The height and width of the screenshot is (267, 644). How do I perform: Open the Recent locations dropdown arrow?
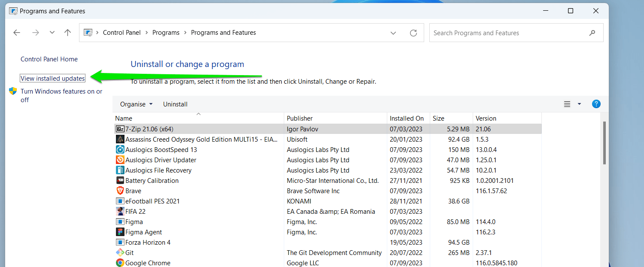(52, 33)
